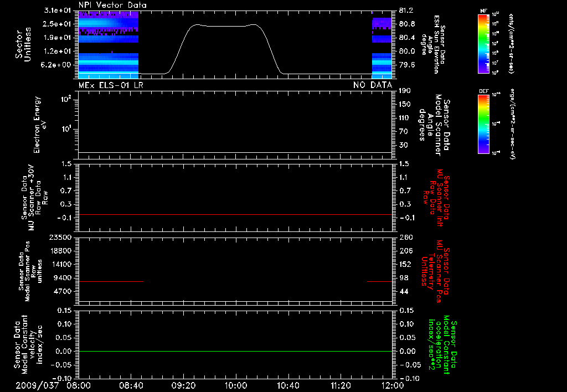The height and width of the screenshot is (392, 567).
Task: Click the 9400 scanner position tick value
Action: pyautogui.click(x=63, y=278)
